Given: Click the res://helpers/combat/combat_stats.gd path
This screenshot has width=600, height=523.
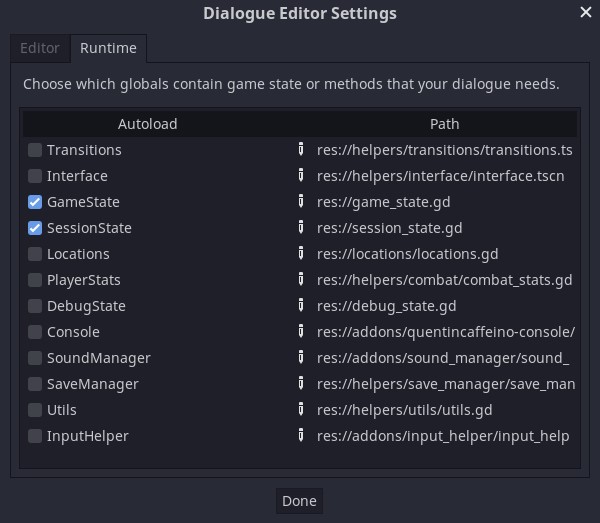Looking at the screenshot, I should (445, 280).
